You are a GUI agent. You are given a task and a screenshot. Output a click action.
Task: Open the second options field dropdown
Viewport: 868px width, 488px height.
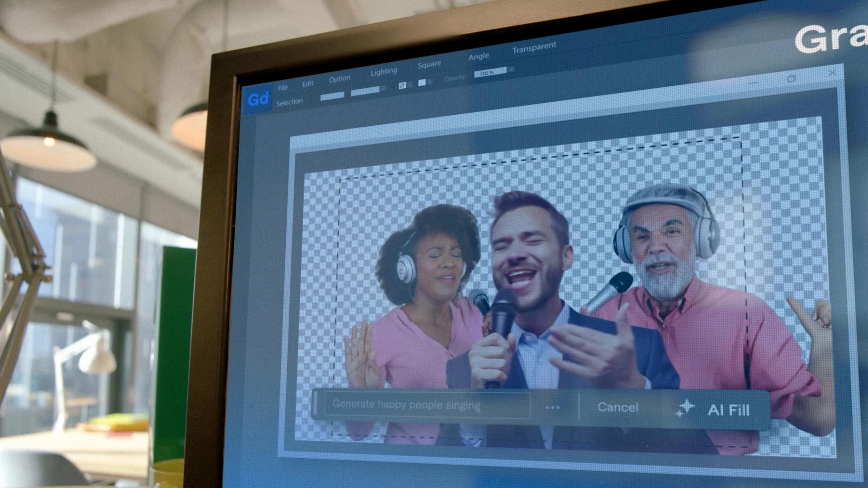pos(383,89)
